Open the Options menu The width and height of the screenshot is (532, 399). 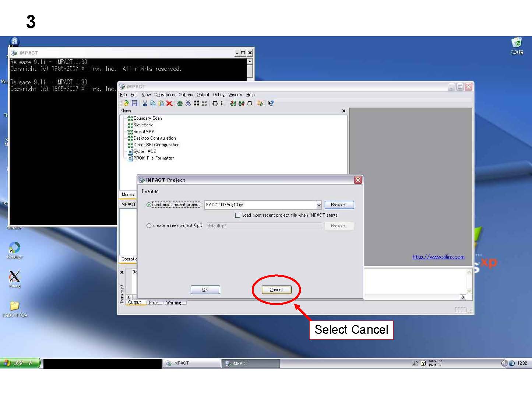[x=186, y=95]
